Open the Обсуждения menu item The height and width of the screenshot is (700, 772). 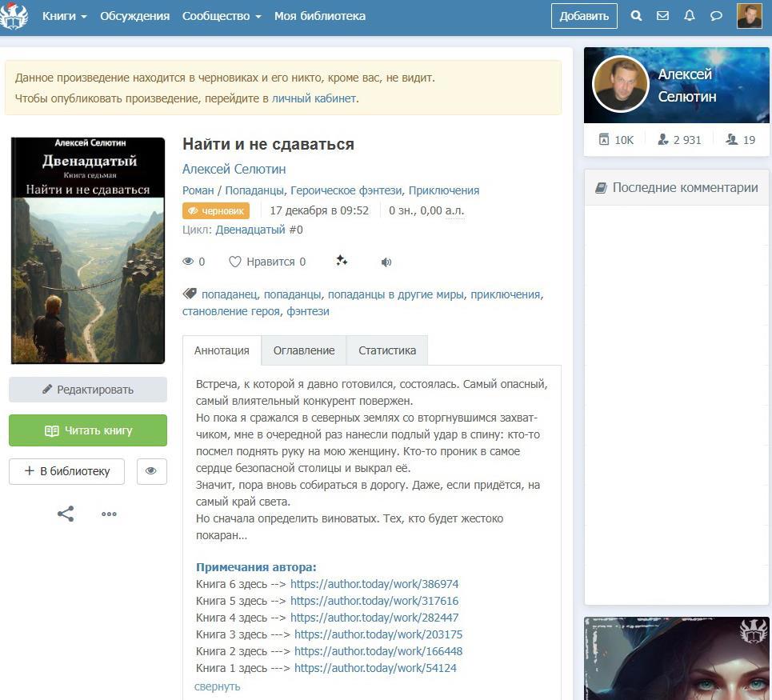[135, 16]
